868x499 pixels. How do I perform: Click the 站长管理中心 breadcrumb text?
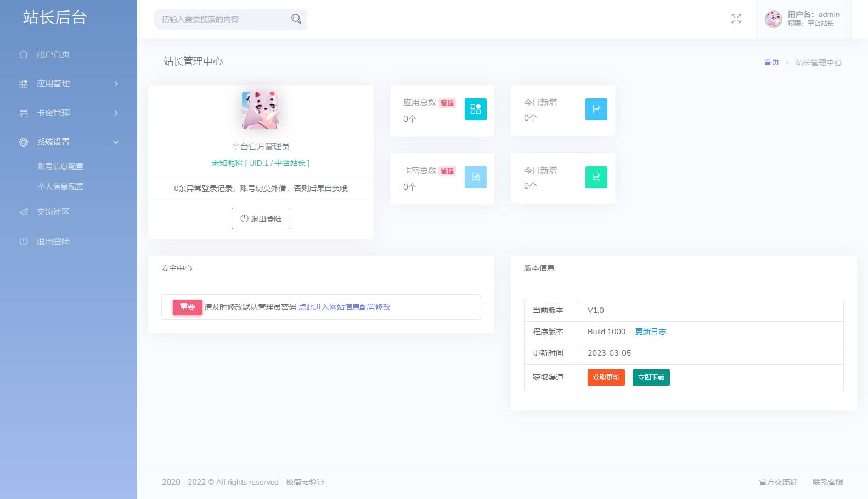pos(818,63)
